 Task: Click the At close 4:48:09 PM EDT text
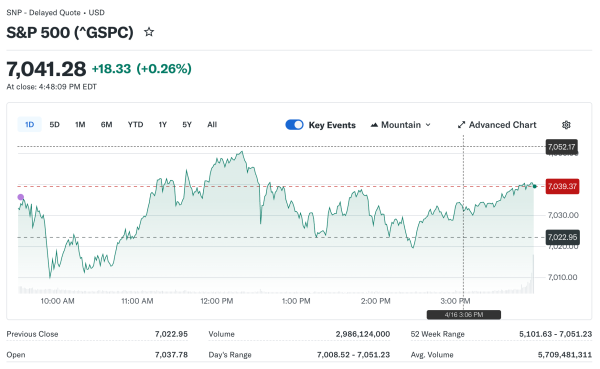coord(52,87)
